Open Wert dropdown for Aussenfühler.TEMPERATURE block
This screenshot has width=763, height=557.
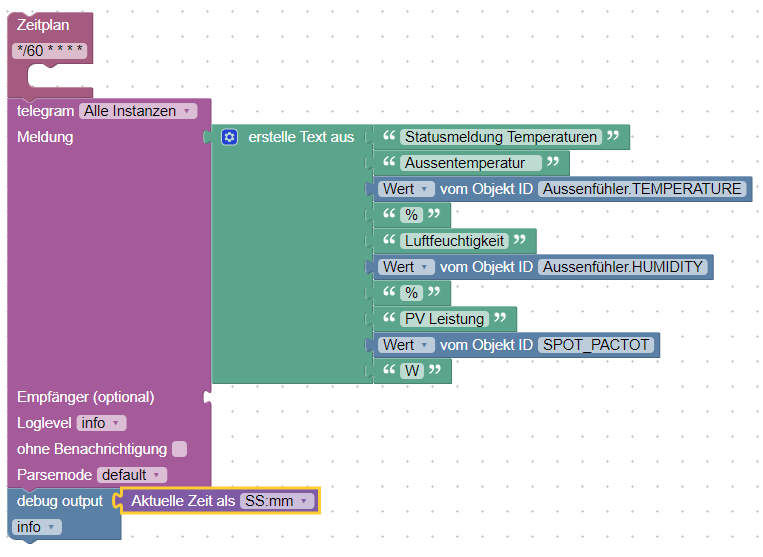[x=406, y=189]
